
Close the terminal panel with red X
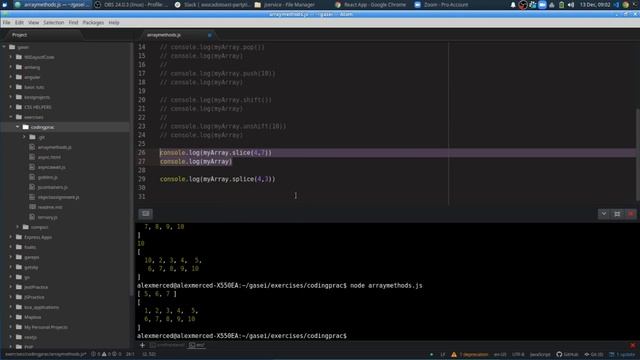(x=631, y=214)
